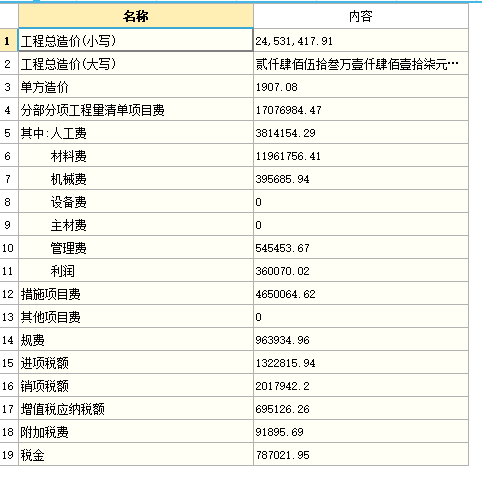Image resolution: width=482 pixels, height=478 pixels.
Task: Select row number 18 header
Action: click(9, 431)
